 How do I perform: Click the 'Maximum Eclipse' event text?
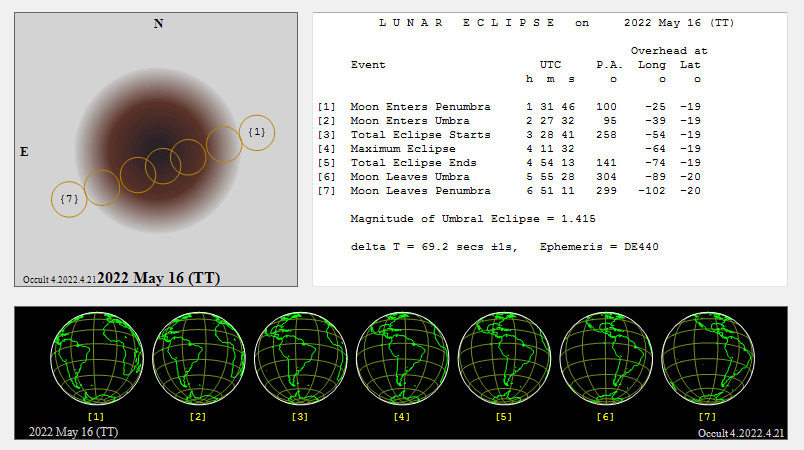click(x=403, y=149)
